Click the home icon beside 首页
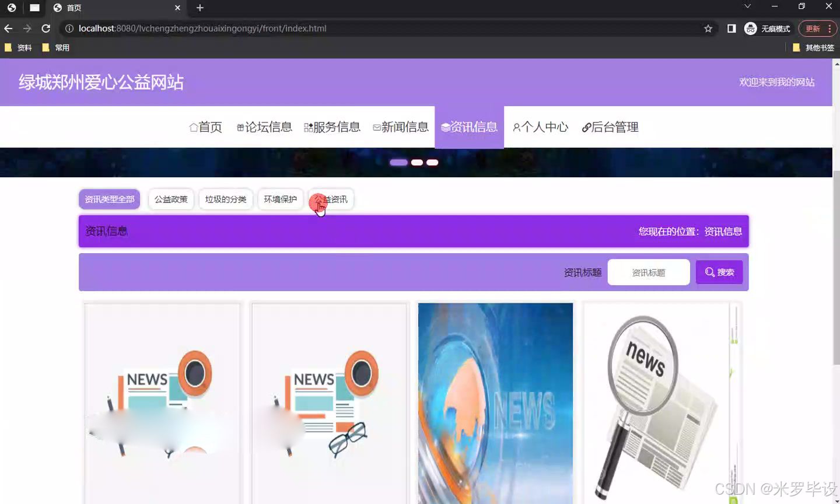 tap(193, 127)
